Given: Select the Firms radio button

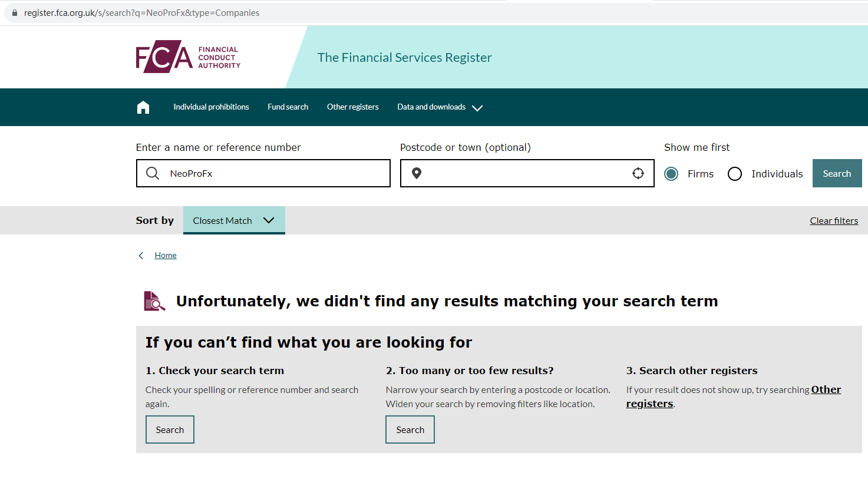Looking at the screenshot, I should [x=671, y=174].
